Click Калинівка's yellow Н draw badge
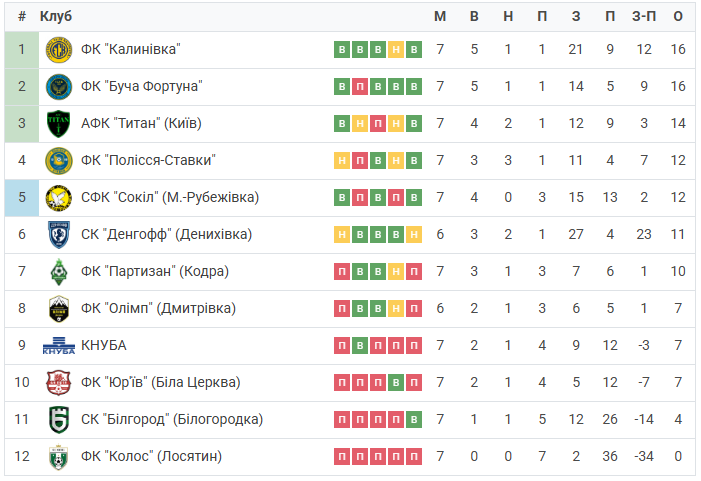The width and height of the screenshot is (701, 481). pyautogui.click(x=396, y=50)
